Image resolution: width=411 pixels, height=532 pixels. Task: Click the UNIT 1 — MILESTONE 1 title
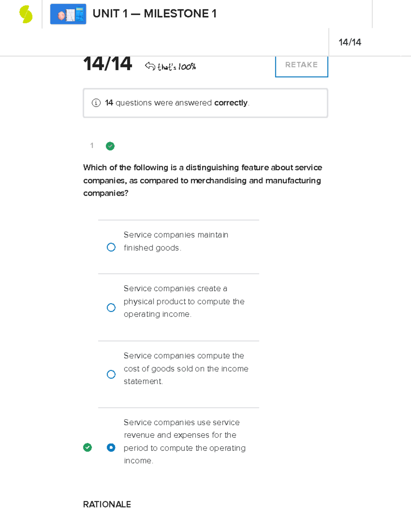pos(154,14)
